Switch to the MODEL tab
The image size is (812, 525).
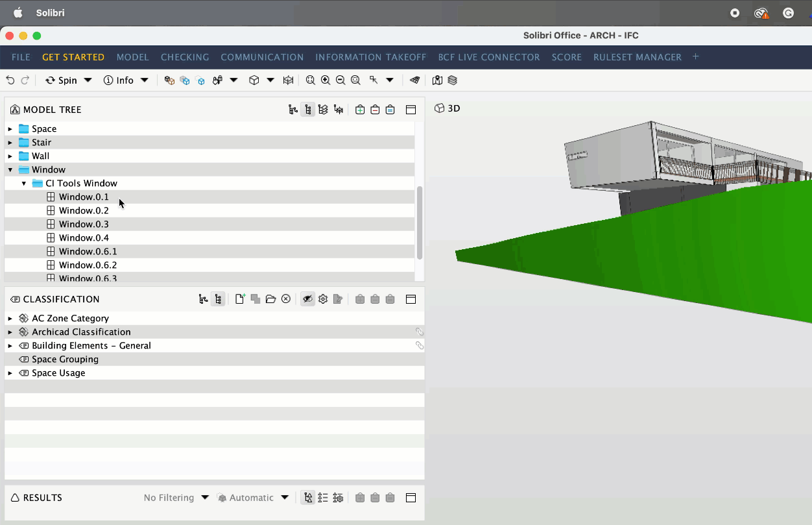(133, 57)
